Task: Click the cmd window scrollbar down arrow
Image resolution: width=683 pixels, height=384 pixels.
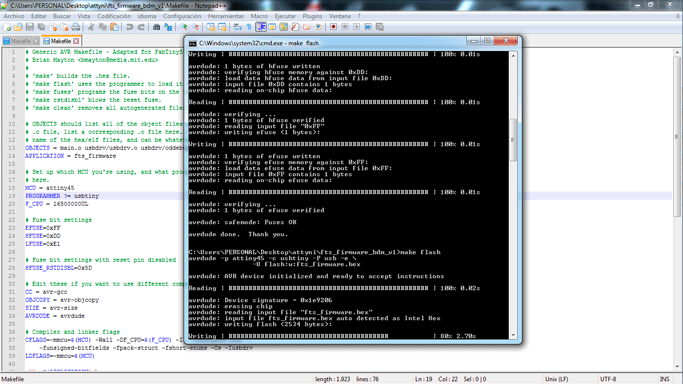Action: (513, 335)
